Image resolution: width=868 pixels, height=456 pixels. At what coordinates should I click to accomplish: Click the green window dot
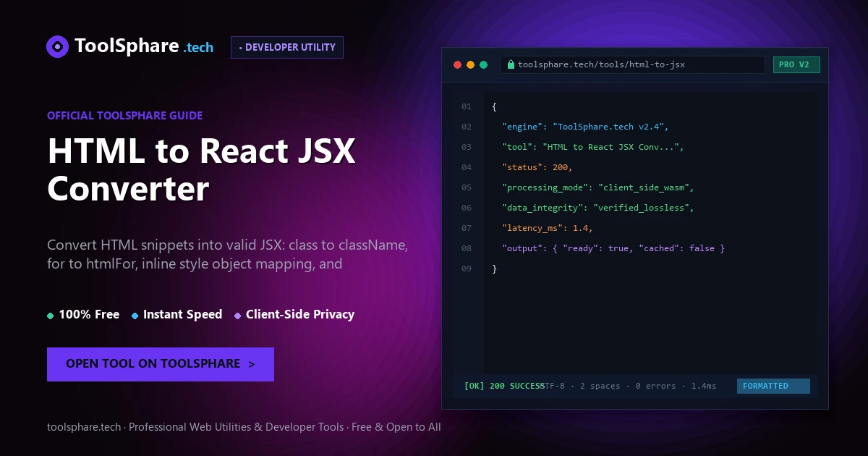pos(483,64)
